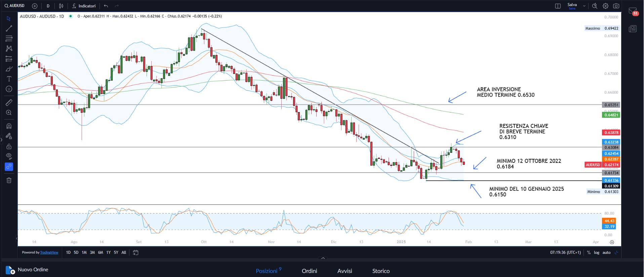Take a chart snapshot with camera icon
The height and width of the screenshot is (277, 644).
(616, 6)
